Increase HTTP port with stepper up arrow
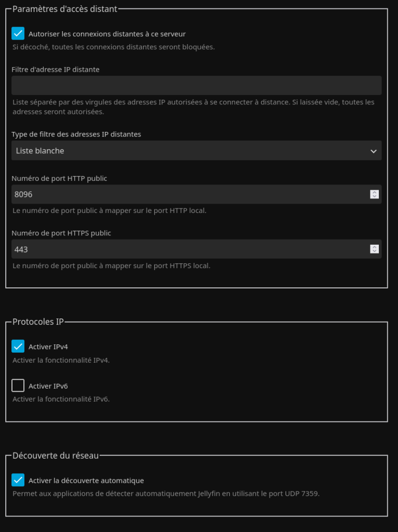 [374, 192]
